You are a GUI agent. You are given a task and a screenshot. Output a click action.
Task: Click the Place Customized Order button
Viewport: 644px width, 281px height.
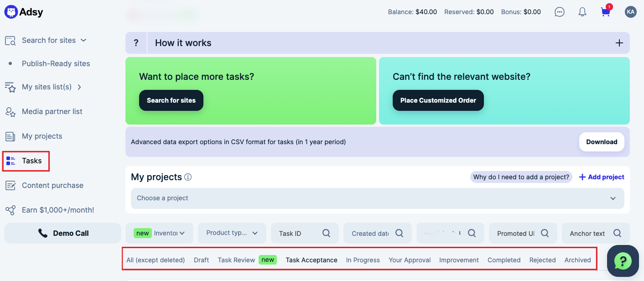pyautogui.click(x=438, y=100)
